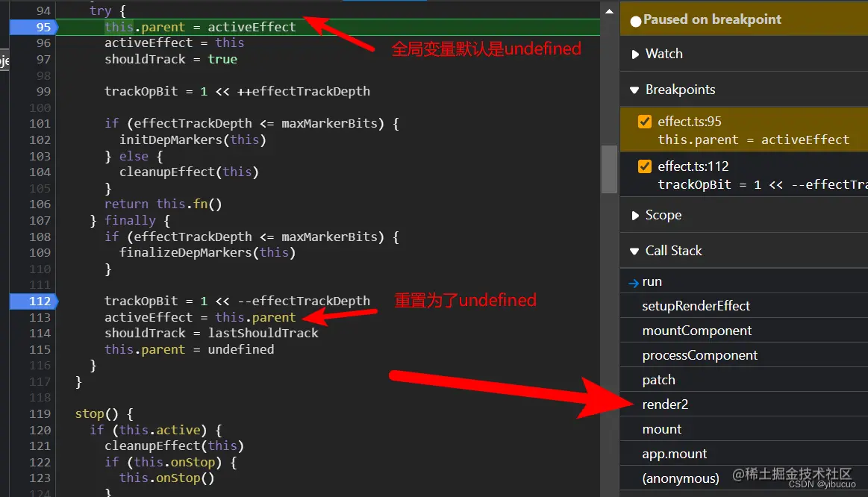This screenshot has width=868, height=497.
Task: Click the Paused on breakpoint banner
Action: point(744,20)
